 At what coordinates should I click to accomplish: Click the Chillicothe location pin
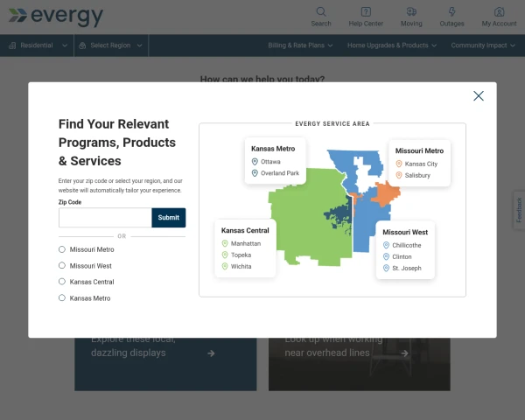coord(386,245)
